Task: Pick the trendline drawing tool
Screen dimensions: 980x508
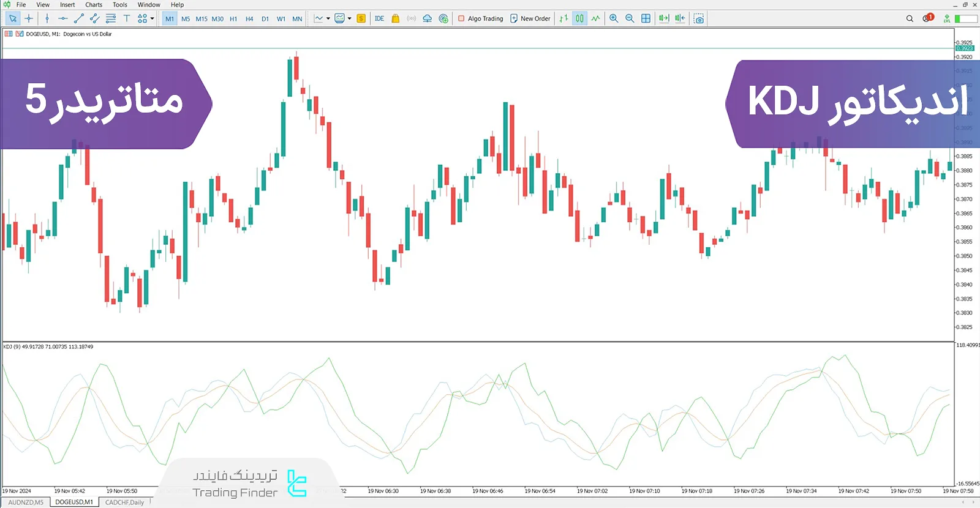Action: click(78, 18)
